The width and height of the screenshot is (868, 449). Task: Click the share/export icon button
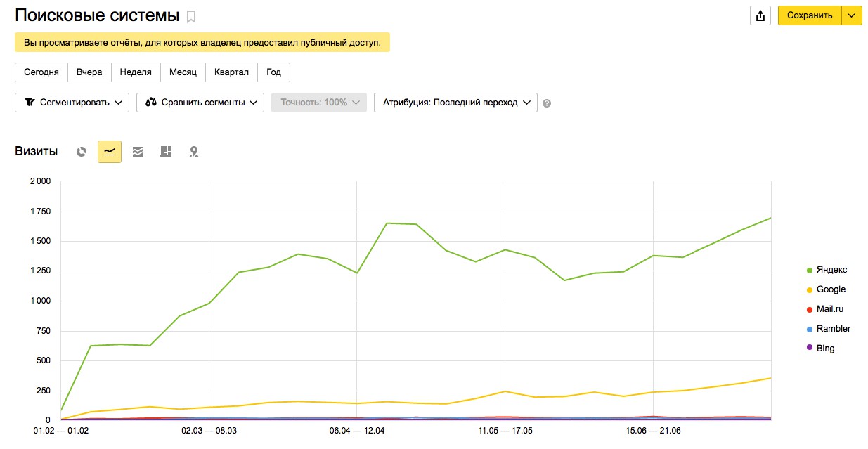pos(761,15)
